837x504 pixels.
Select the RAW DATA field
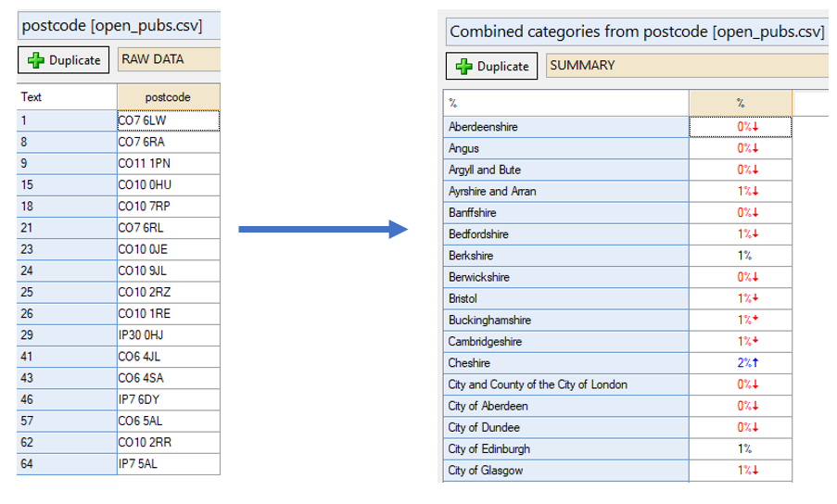[x=169, y=59]
